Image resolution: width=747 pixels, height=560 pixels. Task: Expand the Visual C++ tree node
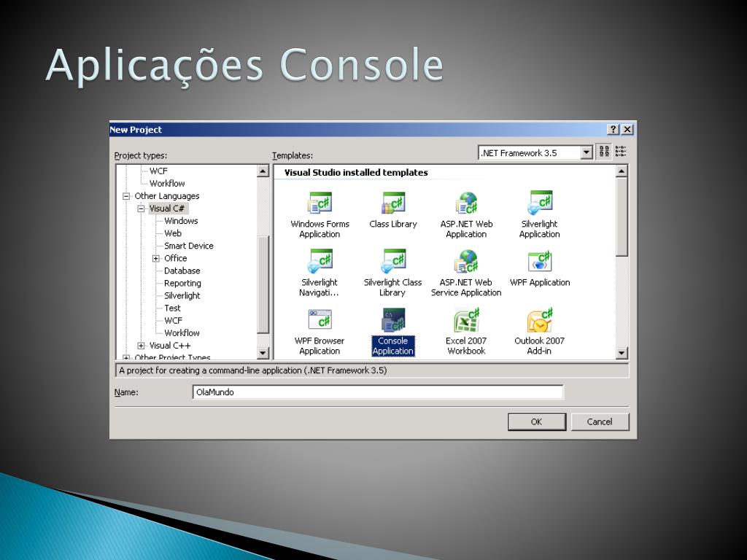(x=141, y=346)
